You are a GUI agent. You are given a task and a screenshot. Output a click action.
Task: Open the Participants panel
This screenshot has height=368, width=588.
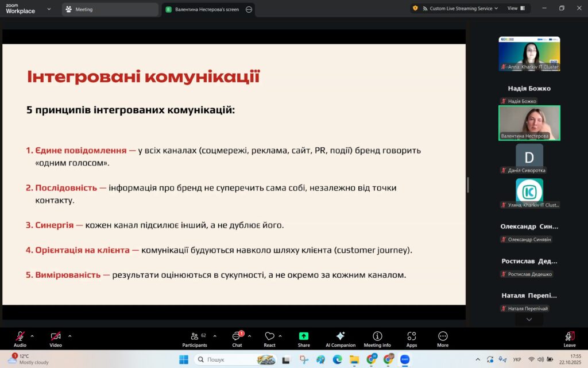(194, 339)
